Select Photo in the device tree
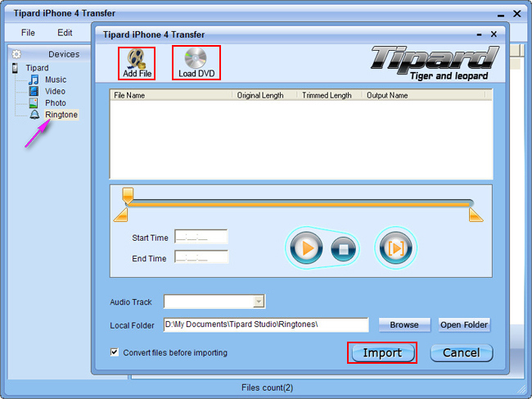 click(56, 102)
